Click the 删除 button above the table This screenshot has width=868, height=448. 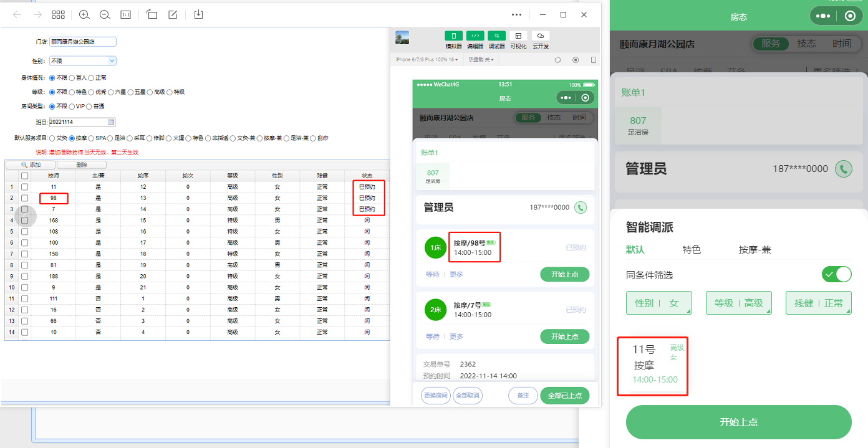[81, 165]
